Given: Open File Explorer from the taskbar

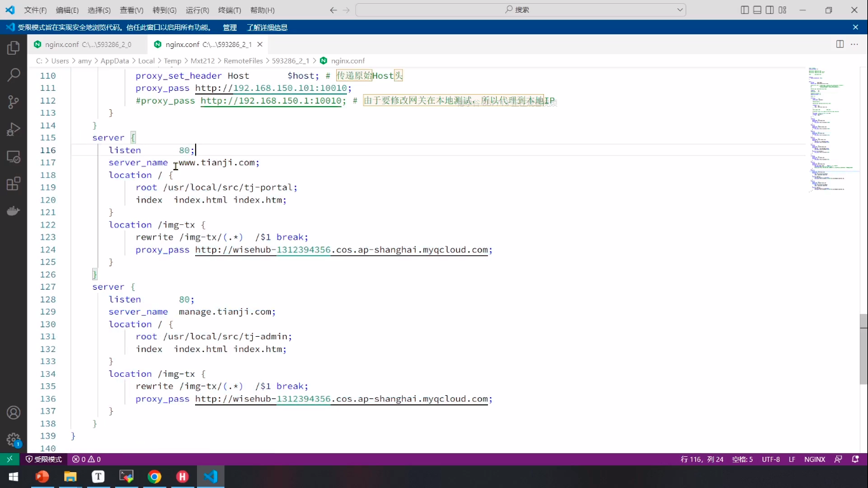Looking at the screenshot, I should (70, 477).
